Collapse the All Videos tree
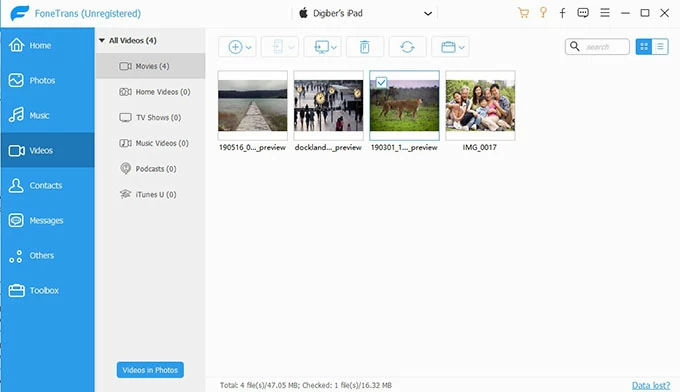Image resolution: width=680 pixels, height=392 pixels. pos(102,40)
